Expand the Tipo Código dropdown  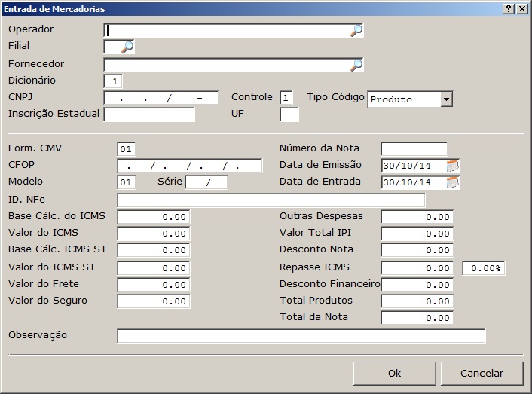(446, 99)
